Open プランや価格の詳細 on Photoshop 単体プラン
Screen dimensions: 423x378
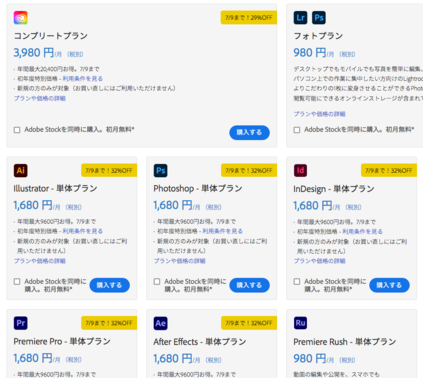[x=180, y=261]
